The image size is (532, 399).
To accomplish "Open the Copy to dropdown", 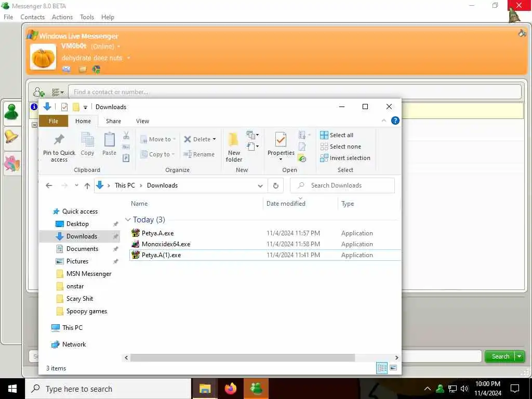I will [x=158, y=154].
